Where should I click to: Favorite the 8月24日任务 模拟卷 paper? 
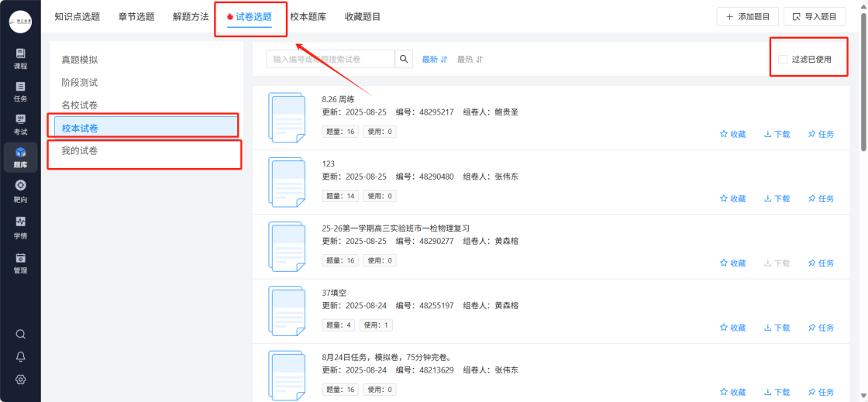(x=732, y=392)
